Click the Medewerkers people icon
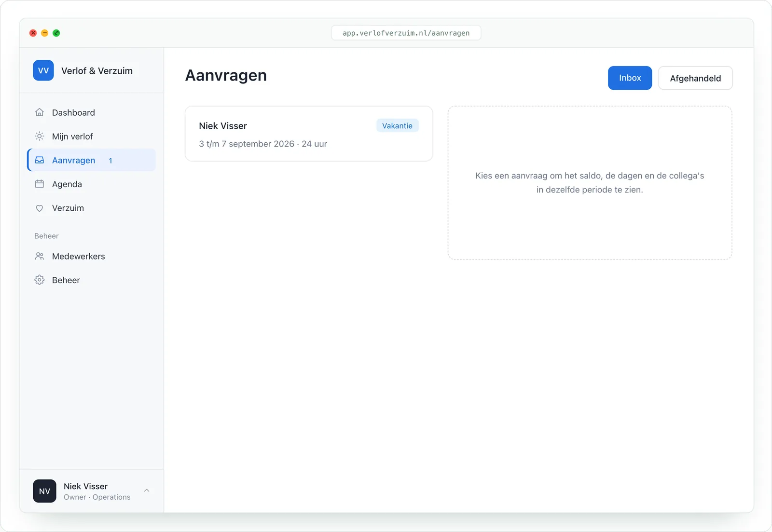The image size is (772, 532). coord(40,256)
